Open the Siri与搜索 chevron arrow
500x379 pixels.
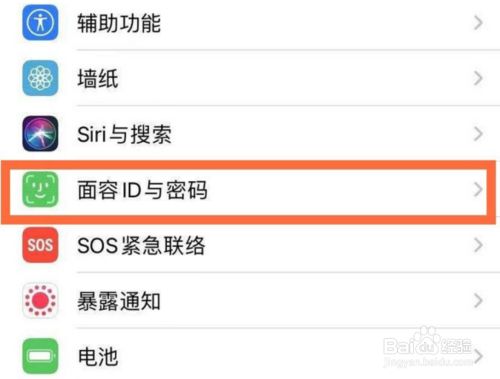[478, 134]
